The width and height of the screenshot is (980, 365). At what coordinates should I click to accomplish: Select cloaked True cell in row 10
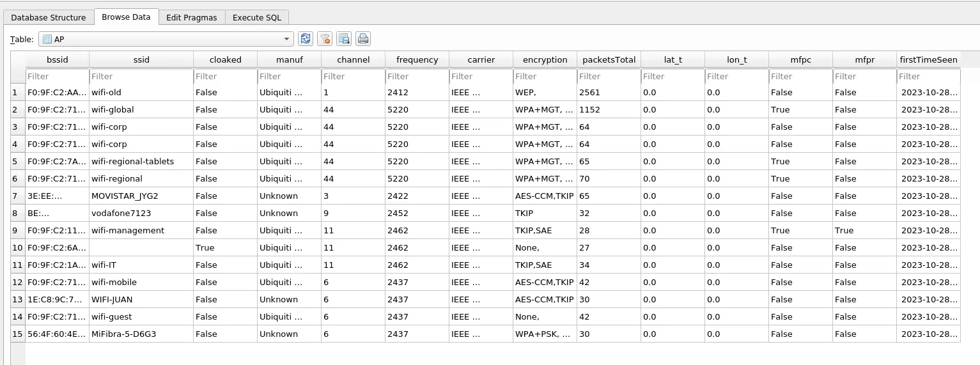226,247
